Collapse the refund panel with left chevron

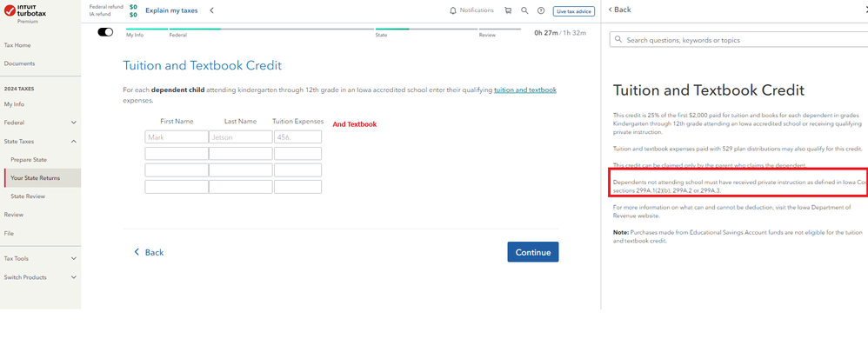(211, 10)
